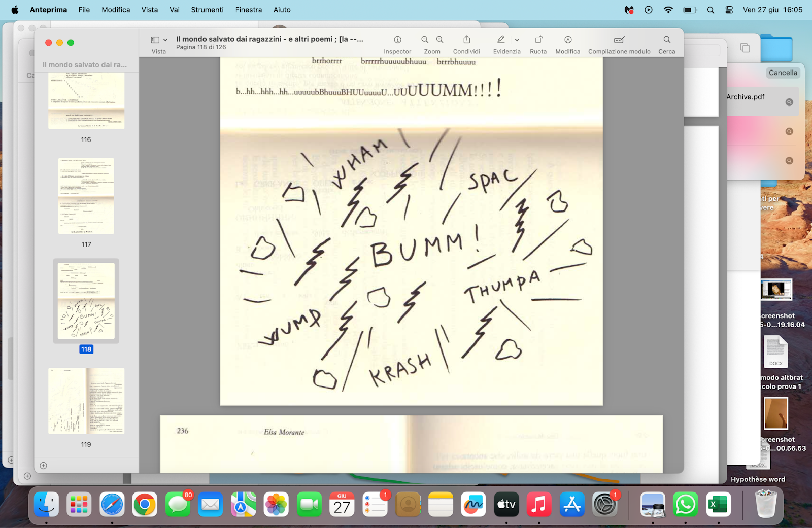The height and width of the screenshot is (528, 812).
Task: Open Launchpad from the Dock
Action: click(79, 505)
